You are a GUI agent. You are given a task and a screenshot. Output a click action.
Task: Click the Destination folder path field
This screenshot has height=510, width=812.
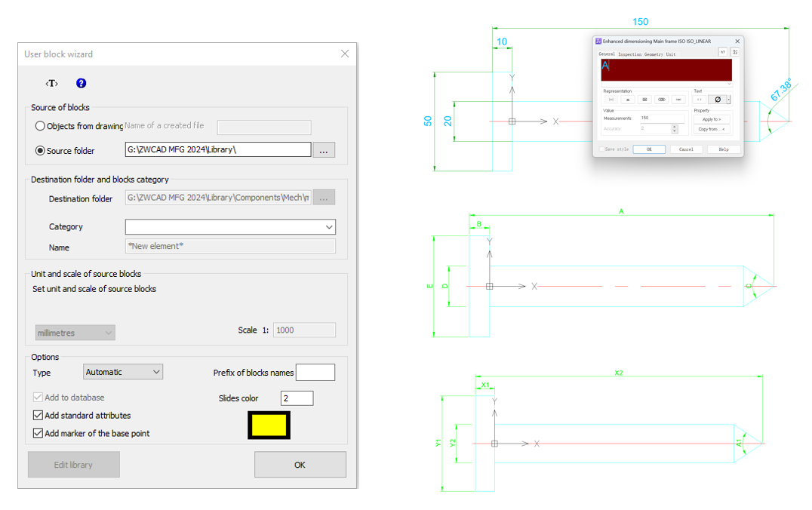pyautogui.click(x=218, y=197)
